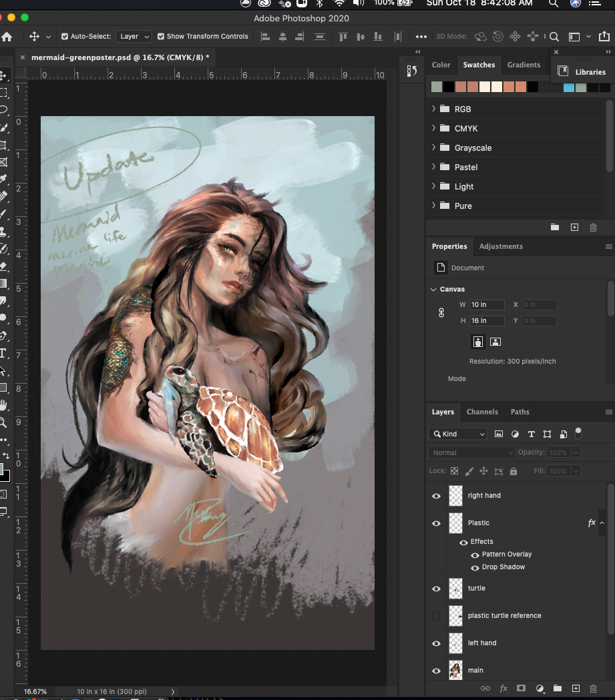The height and width of the screenshot is (700, 615).
Task: Click the Search icon in options bar
Action: point(554,37)
